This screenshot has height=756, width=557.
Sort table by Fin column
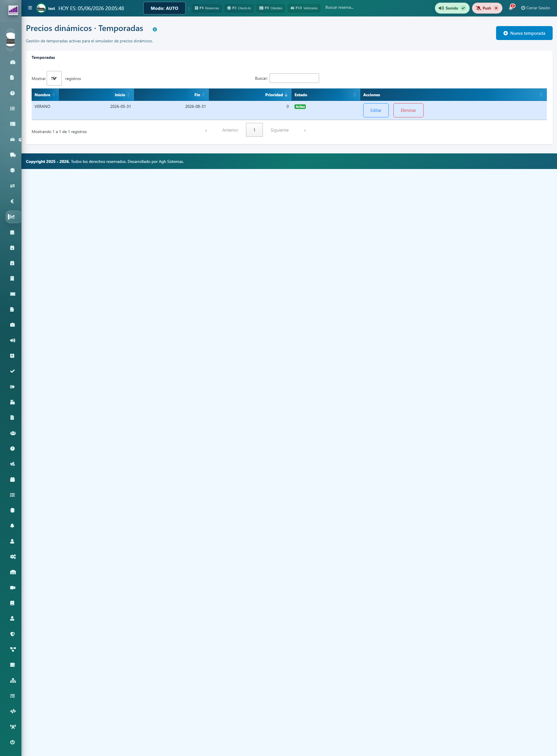click(x=171, y=95)
